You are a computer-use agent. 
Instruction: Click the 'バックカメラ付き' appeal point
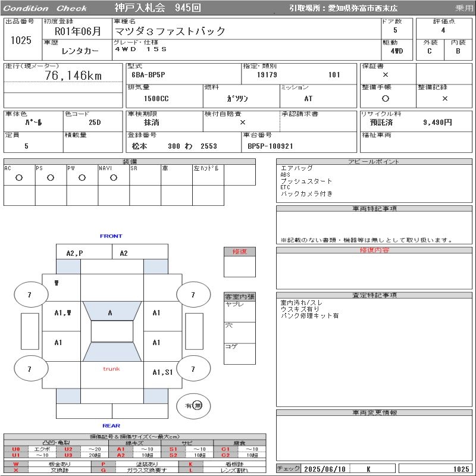click(x=306, y=194)
